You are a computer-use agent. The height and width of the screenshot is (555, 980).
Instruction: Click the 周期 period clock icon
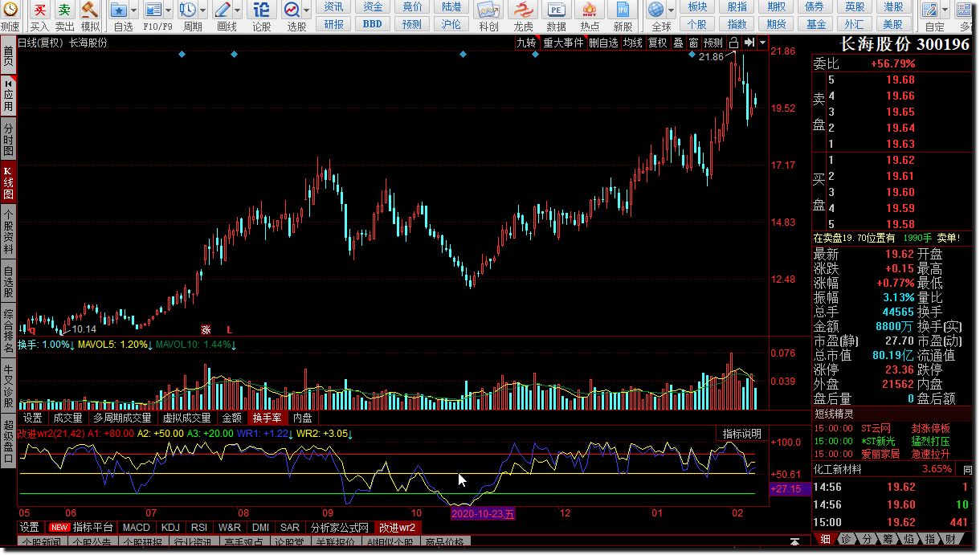187,10
